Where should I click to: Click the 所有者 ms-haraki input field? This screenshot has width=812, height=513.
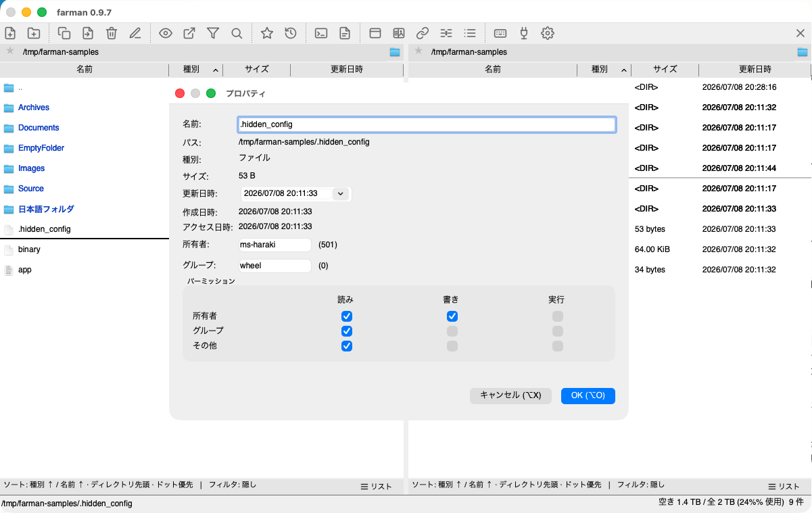coord(275,245)
